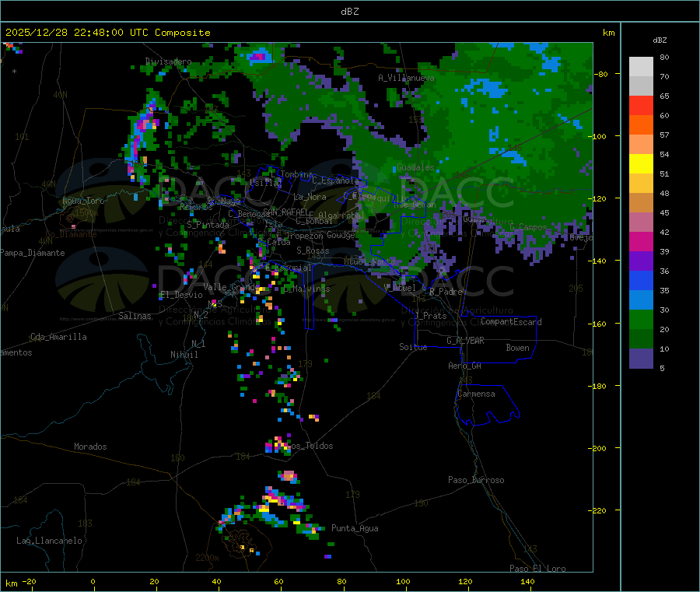The height and width of the screenshot is (592, 700).
Task: Click the 100 km bottom axis label
Action: click(403, 582)
